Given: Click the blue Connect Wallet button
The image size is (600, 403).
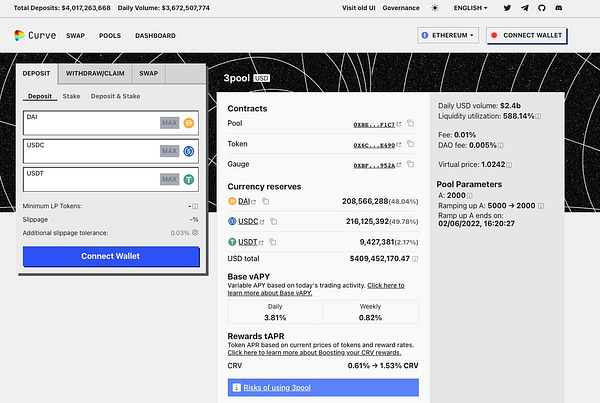Looking at the screenshot, I should (x=111, y=256).
